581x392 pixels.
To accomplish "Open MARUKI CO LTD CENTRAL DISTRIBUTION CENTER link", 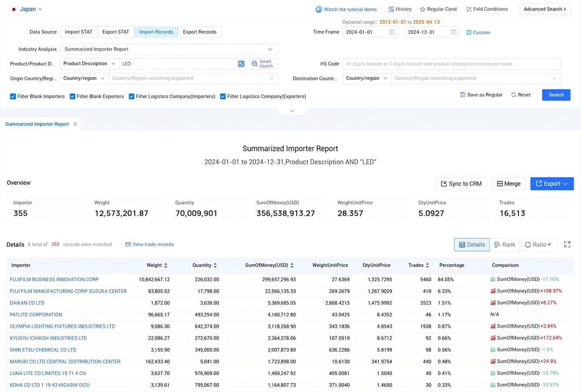I will tap(65, 362).
